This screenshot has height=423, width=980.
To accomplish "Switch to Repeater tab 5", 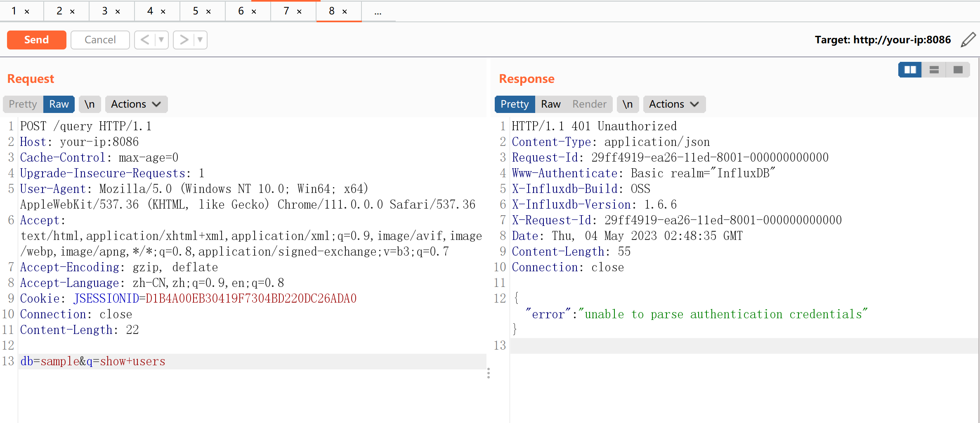I will point(196,11).
